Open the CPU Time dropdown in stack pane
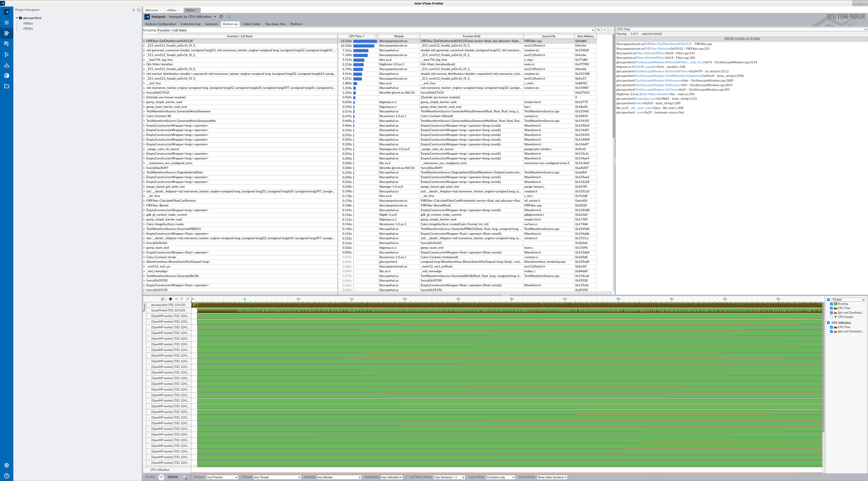The image size is (868, 481). tap(741, 29)
